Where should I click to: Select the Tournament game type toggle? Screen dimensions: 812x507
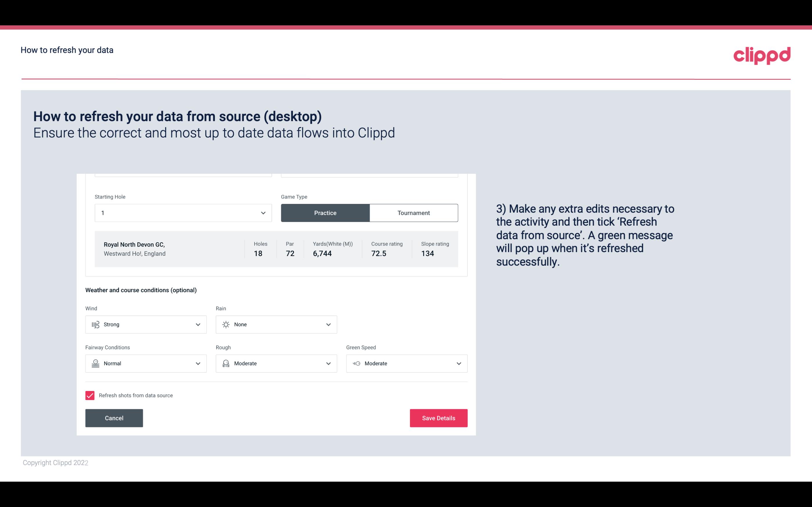tap(413, 213)
